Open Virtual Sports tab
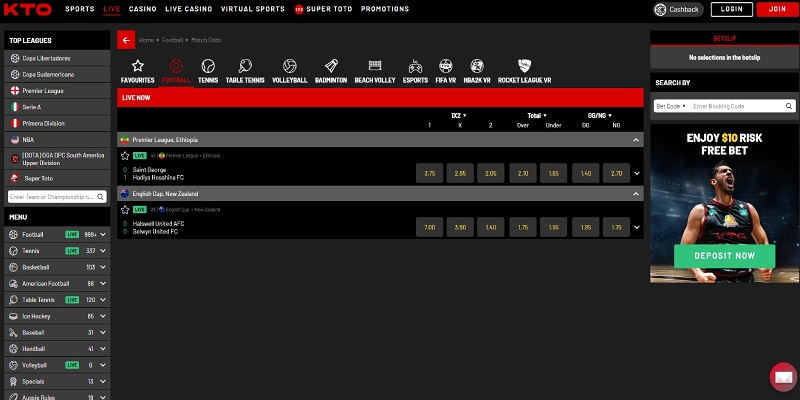Viewport: 800px width, 400px height. click(x=253, y=9)
